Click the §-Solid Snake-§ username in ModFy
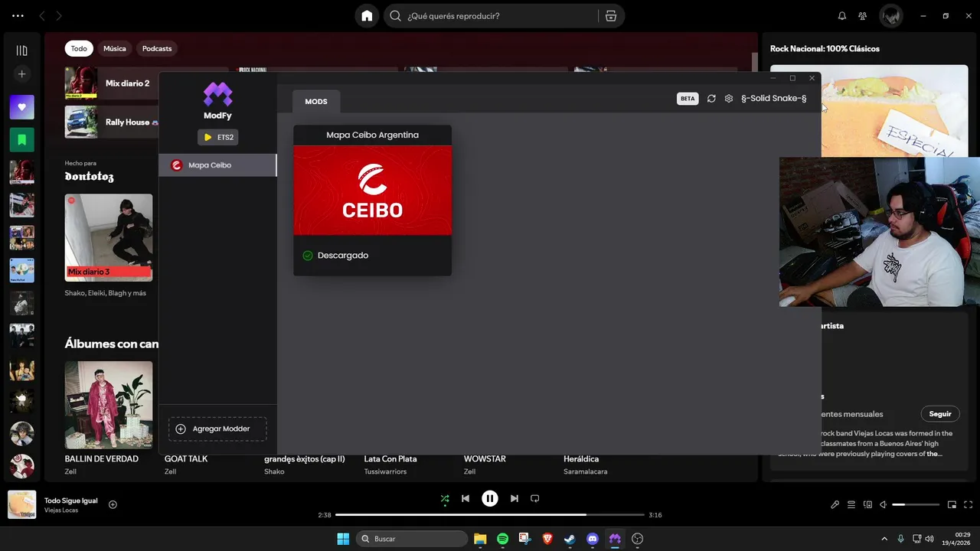This screenshot has width=980, height=551. 774,99
